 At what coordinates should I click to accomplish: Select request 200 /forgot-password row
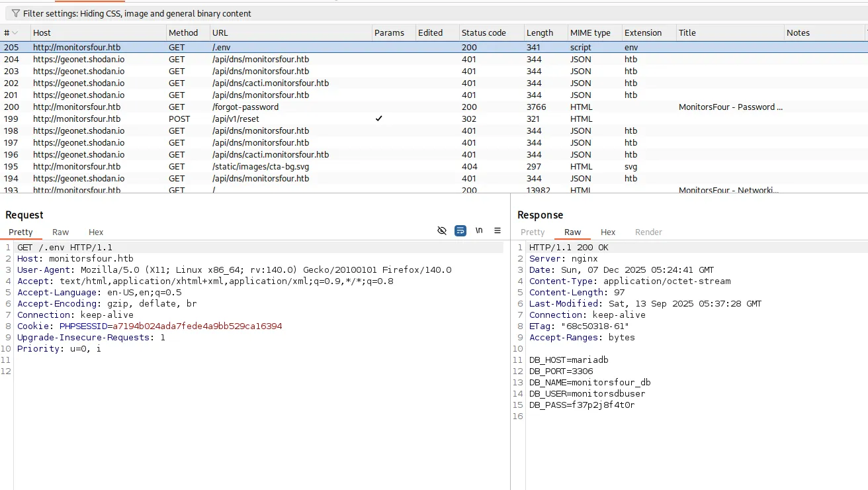[x=245, y=107]
